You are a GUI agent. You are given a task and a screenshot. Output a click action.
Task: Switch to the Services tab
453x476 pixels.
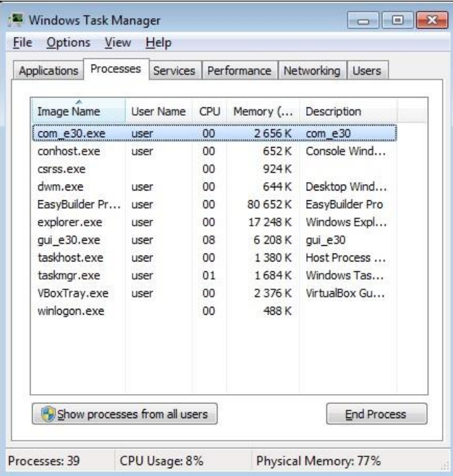174,71
